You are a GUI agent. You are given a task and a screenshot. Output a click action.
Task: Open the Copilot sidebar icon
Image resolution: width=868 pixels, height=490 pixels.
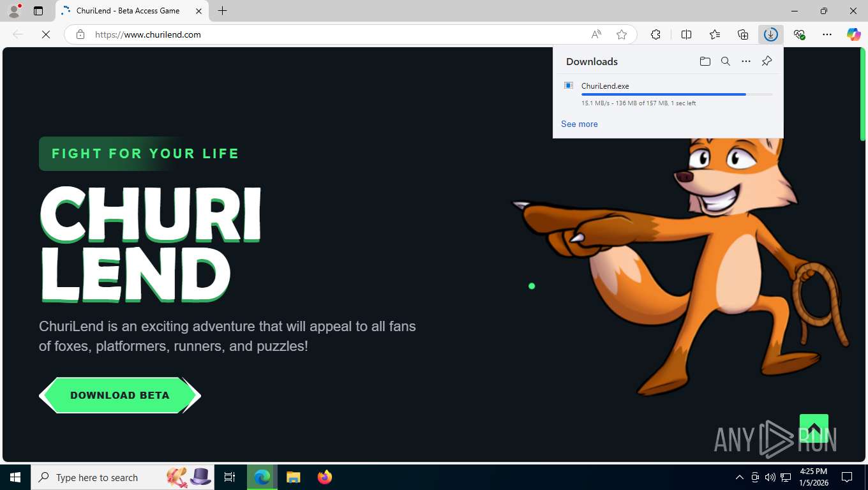click(x=854, y=34)
